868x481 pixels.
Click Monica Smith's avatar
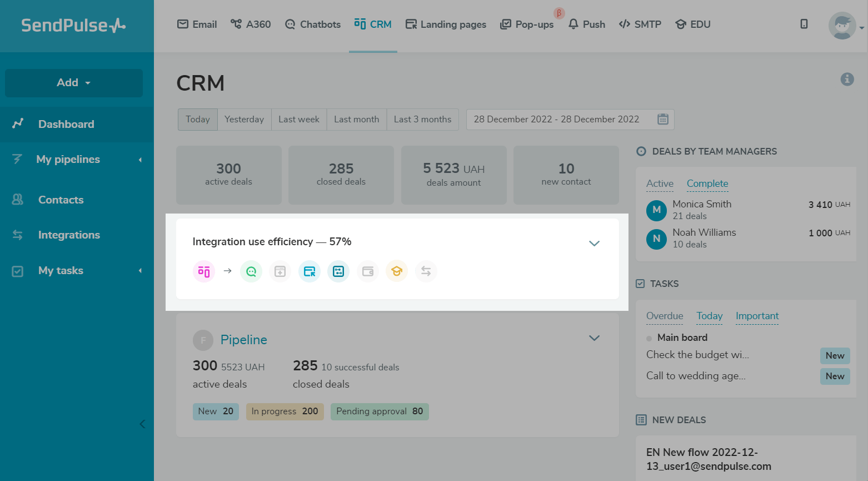(x=657, y=210)
